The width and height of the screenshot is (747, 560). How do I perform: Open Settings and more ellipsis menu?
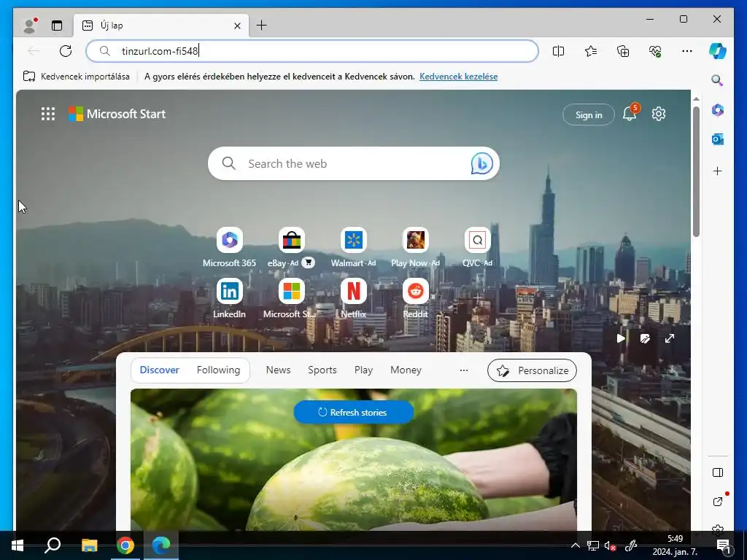coord(687,51)
